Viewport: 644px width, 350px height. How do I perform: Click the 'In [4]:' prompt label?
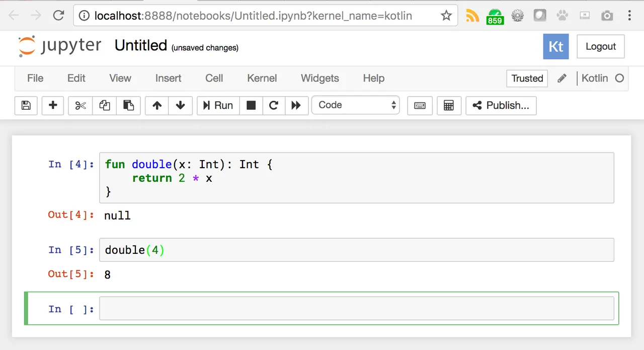(x=71, y=164)
